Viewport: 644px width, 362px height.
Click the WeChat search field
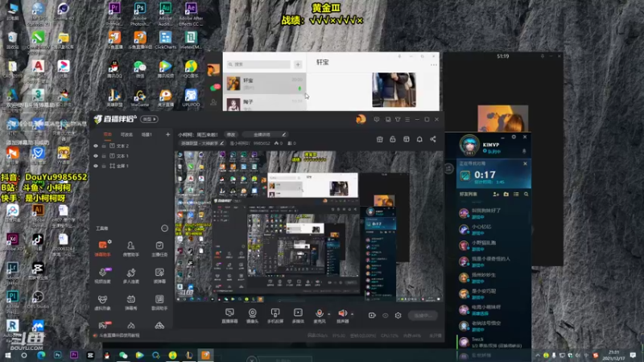(x=259, y=64)
